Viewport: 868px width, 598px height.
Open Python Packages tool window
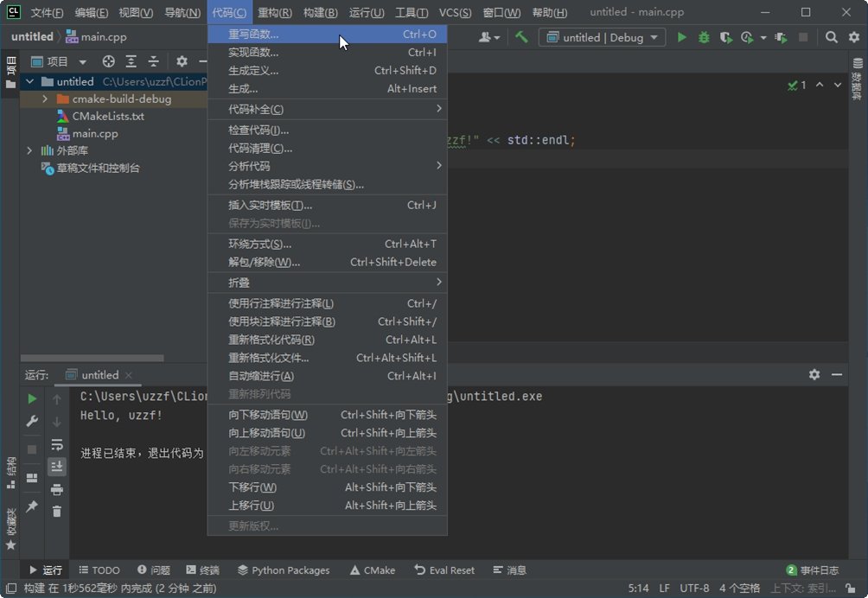click(284, 569)
